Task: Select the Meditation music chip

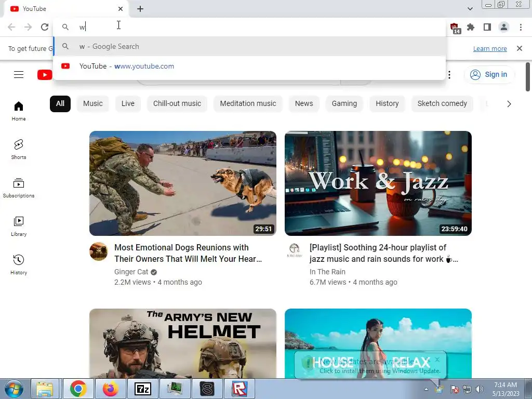Action: point(248,103)
